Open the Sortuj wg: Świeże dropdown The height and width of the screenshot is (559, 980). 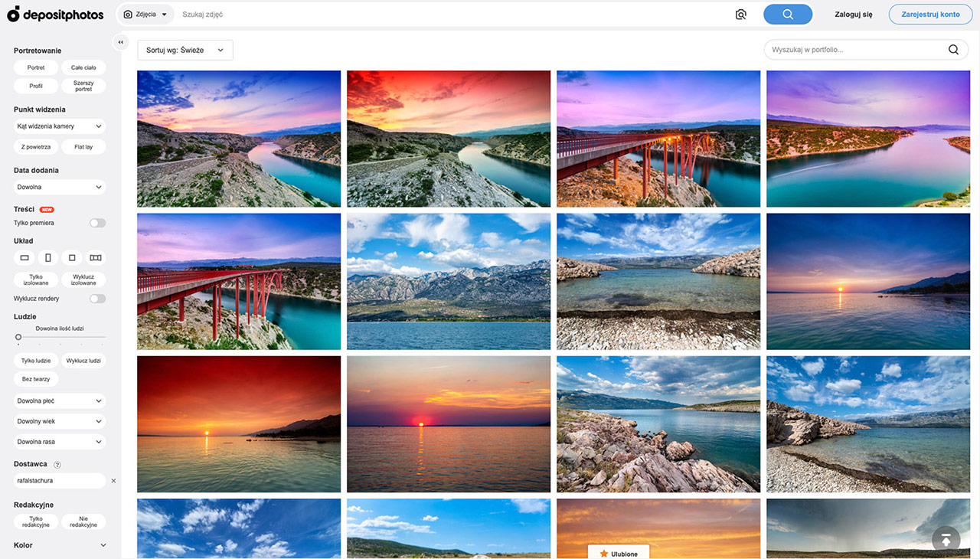pyautogui.click(x=185, y=51)
